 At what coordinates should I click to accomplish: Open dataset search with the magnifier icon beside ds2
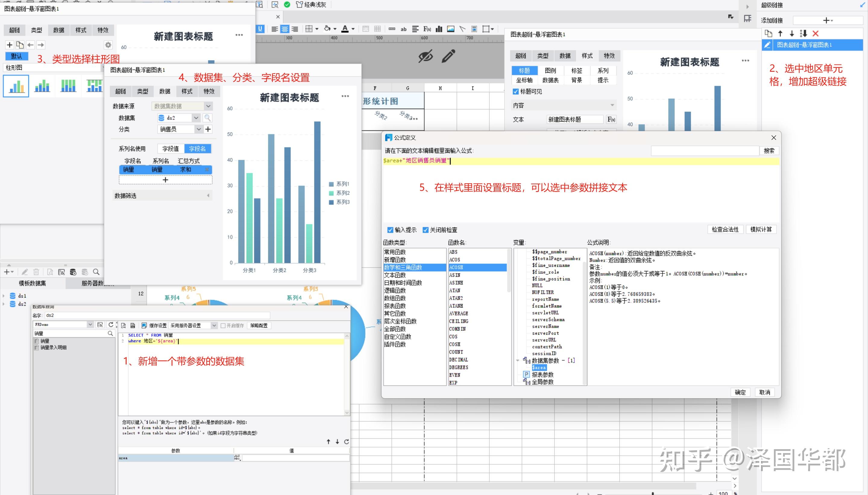click(207, 118)
